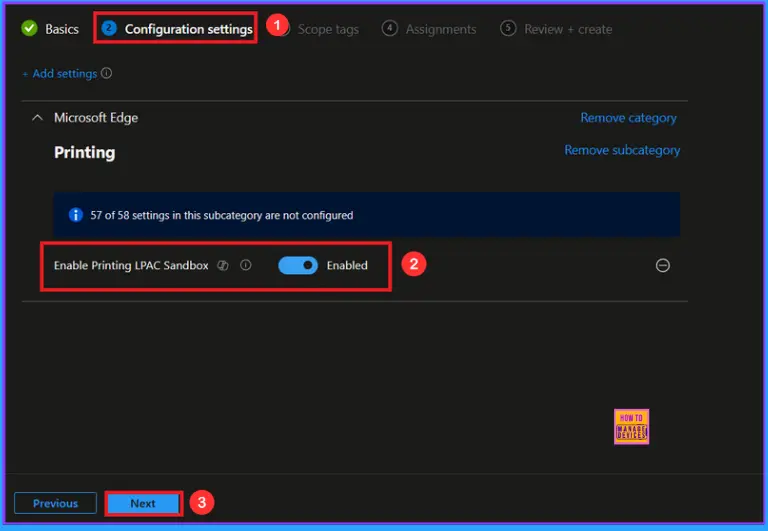Click Copilot icon next to LPAC Sandbox
Screen dimensions: 768x531
(x=223, y=265)
